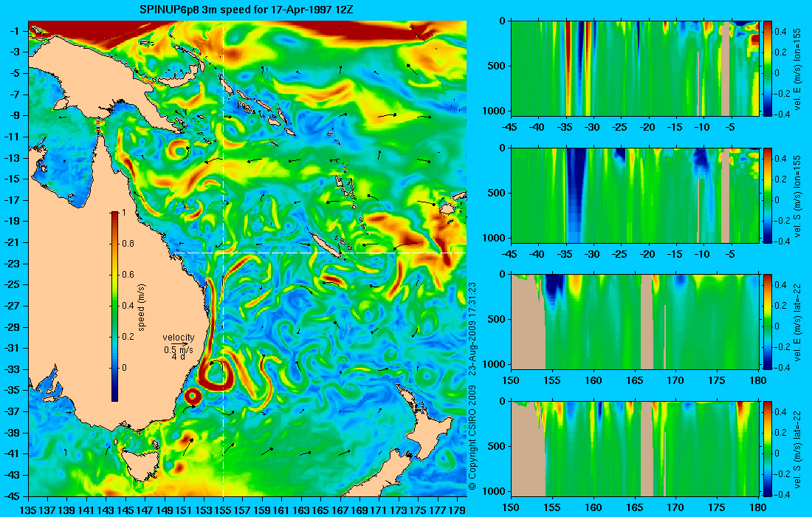
Task: Click the -21 latitude tick on the main map
Action: pyautogui.click(x=12, y=242)
